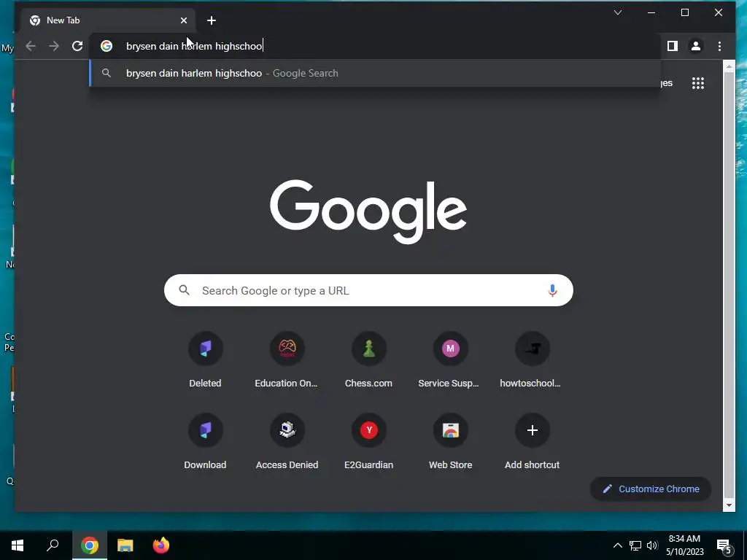Open the Chrome side panel

(672, 46)
